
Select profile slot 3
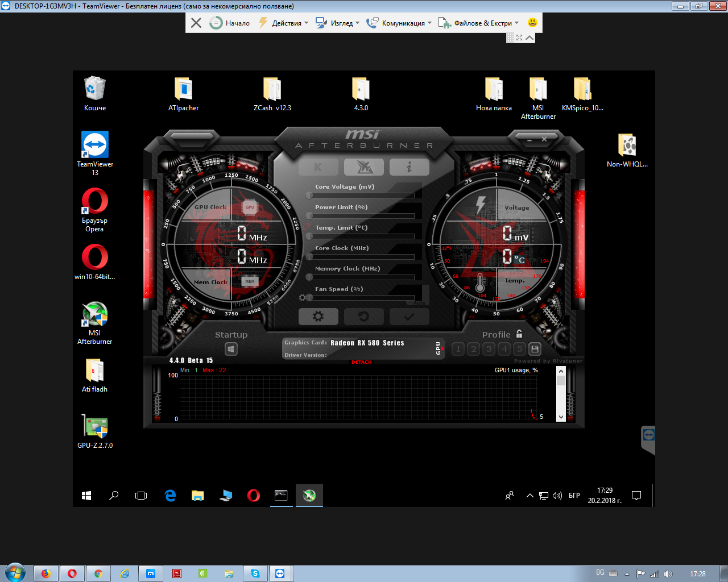489,349
